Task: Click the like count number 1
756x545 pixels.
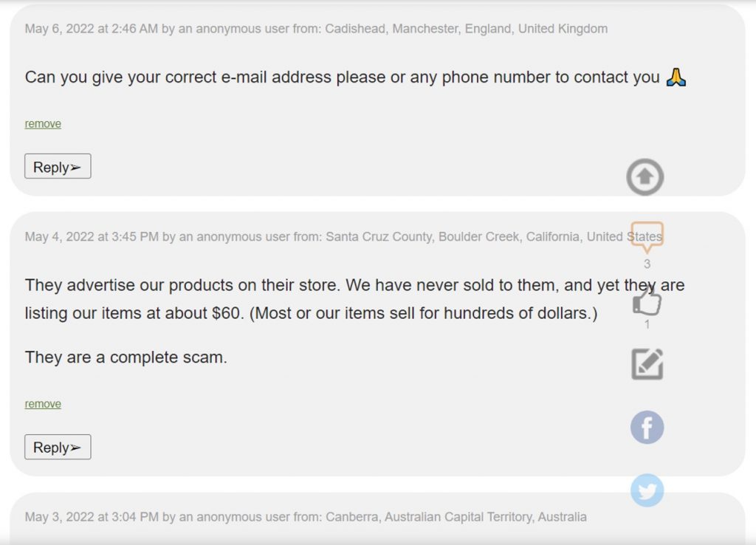Action: pos(647,324)
